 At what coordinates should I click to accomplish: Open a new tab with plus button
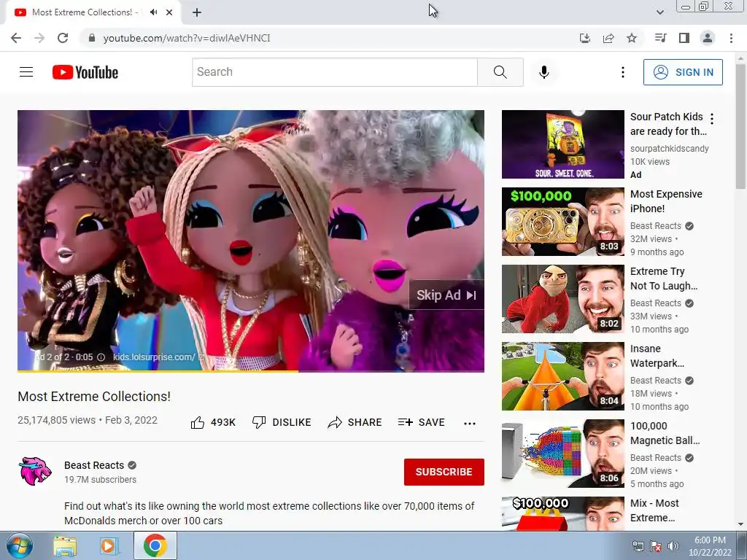coord(197,12)
